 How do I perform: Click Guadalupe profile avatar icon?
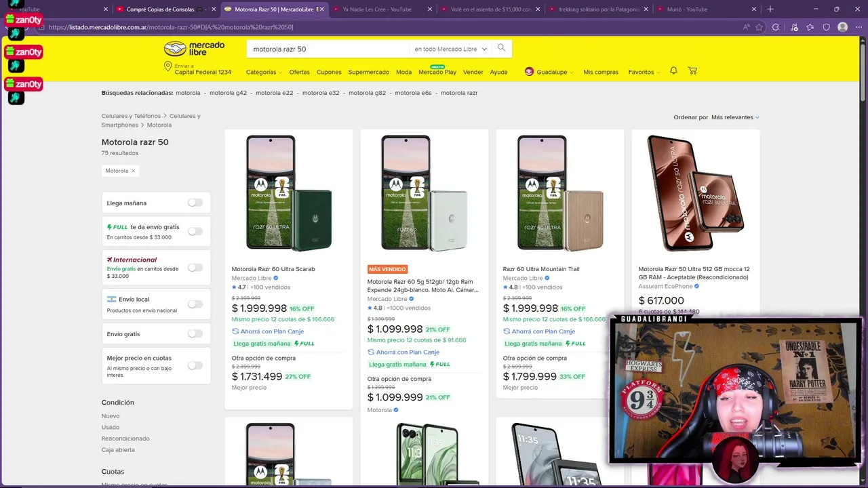[x=529, y=72]
